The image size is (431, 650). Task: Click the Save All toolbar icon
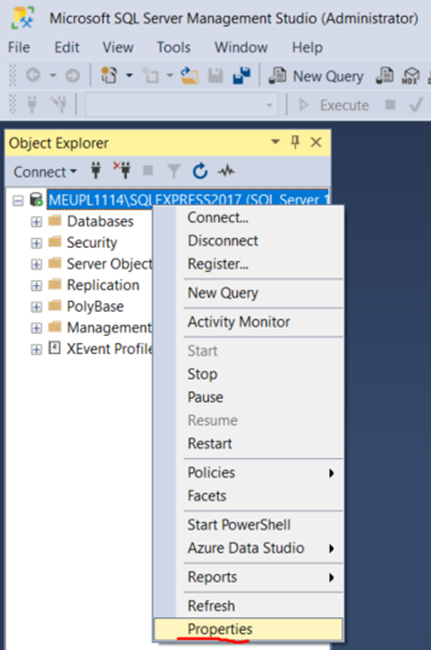242,75
